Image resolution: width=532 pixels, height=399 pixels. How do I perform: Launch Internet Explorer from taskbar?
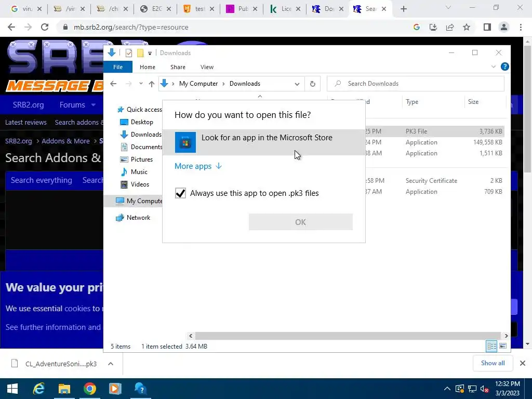[38, 389]
